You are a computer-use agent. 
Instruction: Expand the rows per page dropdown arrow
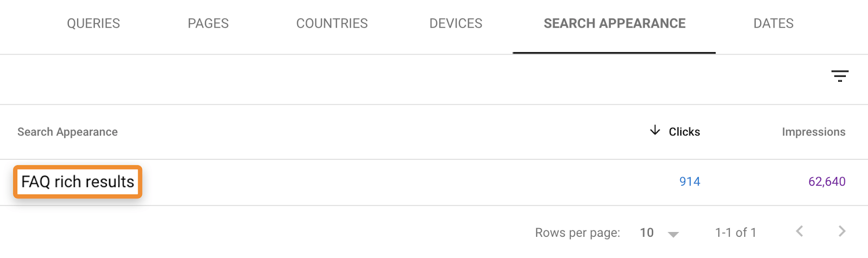coord(673,234)
